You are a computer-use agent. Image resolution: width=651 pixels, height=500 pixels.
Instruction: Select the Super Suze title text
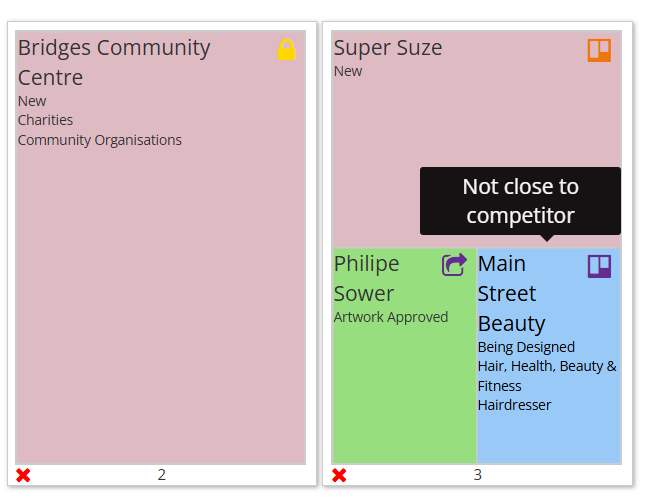387,48
